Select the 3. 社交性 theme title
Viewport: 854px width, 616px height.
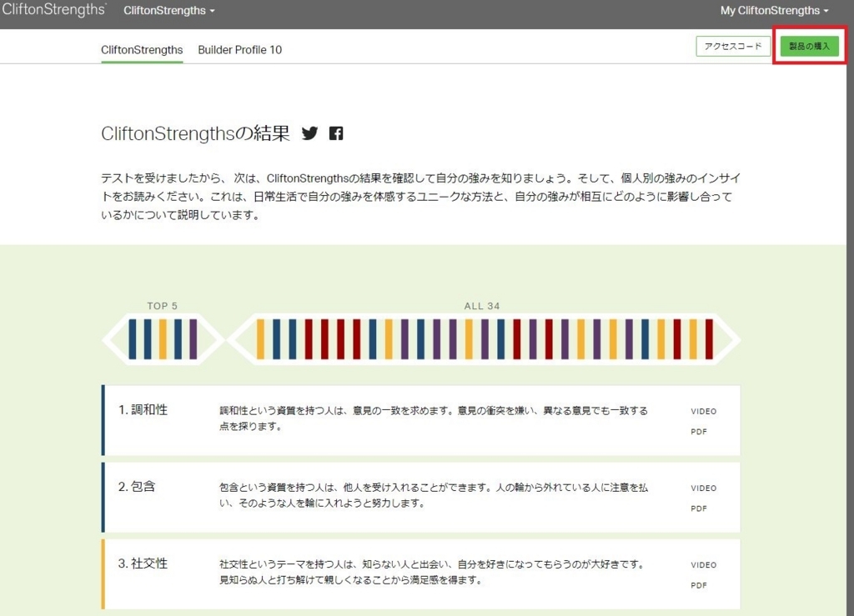pos(143,563)
